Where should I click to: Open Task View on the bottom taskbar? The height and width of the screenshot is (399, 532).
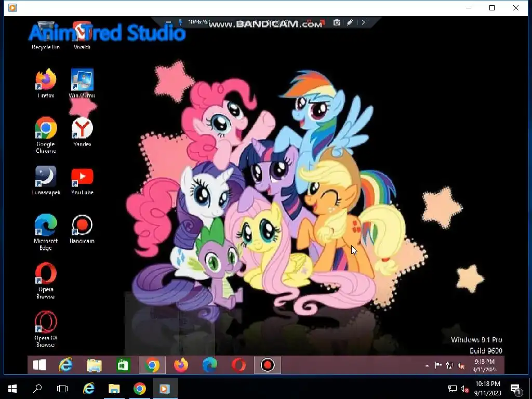click(x=62, y=389)
